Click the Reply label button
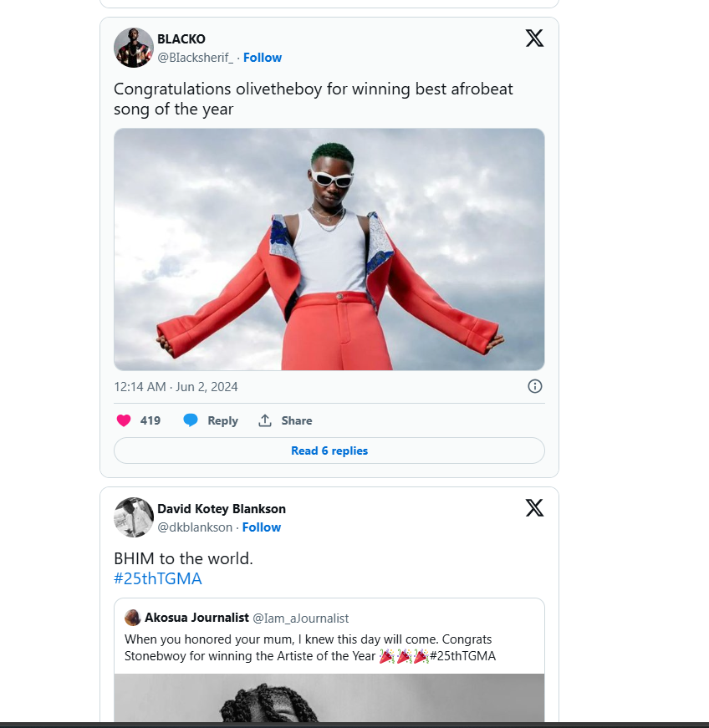This screenshot has height=728, width=709. (222, 420)
